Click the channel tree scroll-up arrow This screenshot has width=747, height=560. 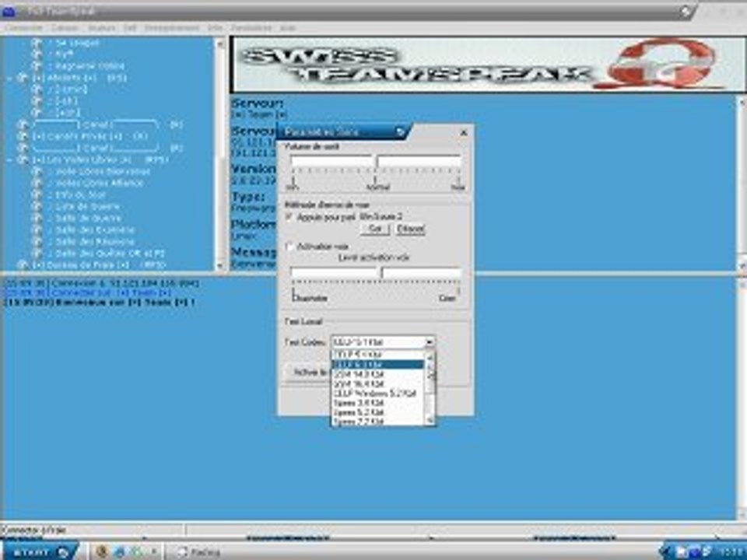pyautogui.click(x=219, y=44)
